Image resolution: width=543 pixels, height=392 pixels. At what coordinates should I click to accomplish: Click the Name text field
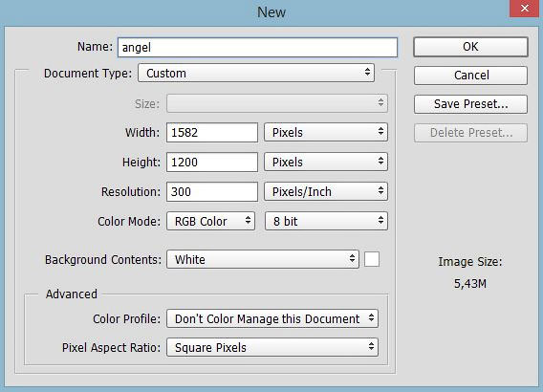(257, 48)
